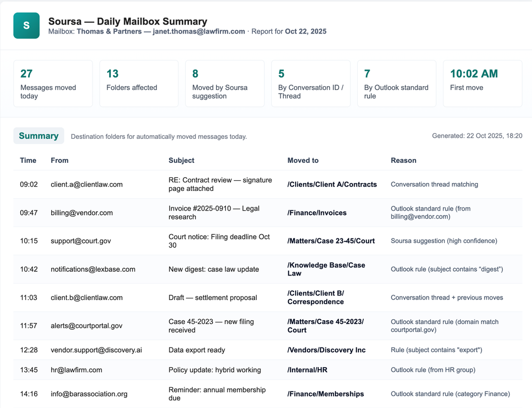Click the Reason column header

click(x=404, y=160)
